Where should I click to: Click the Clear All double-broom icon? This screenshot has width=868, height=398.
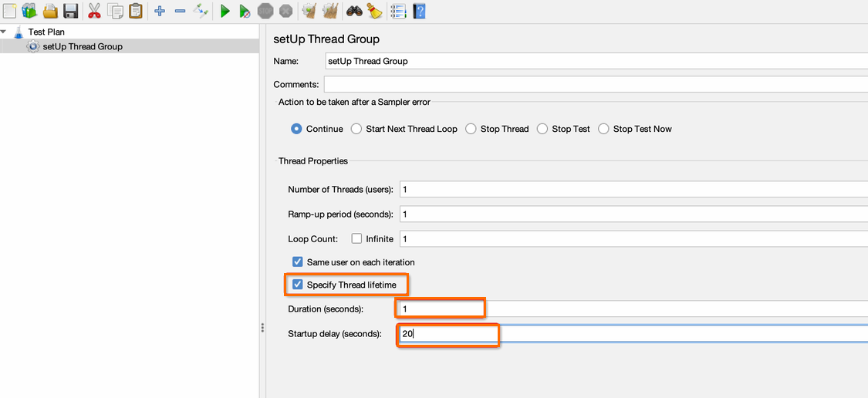click(x=330, y=10)
